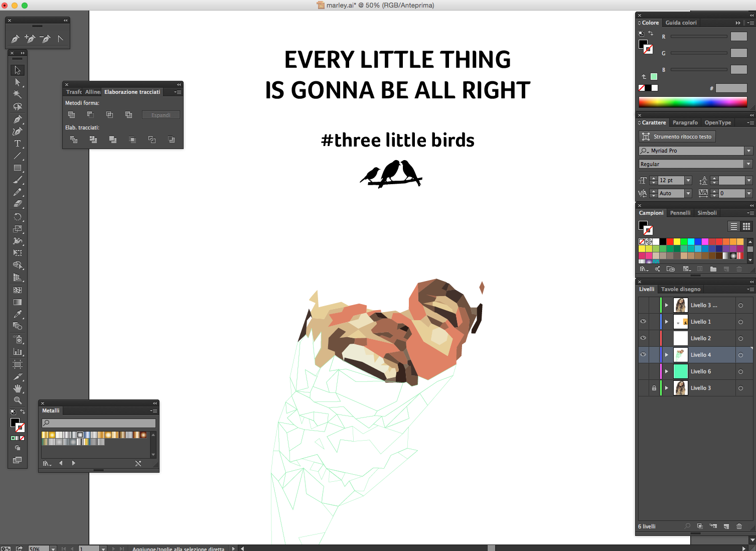This screenshot has width=756, height=551.
Task: Select the Rotate tool
Action: point(18,217)
